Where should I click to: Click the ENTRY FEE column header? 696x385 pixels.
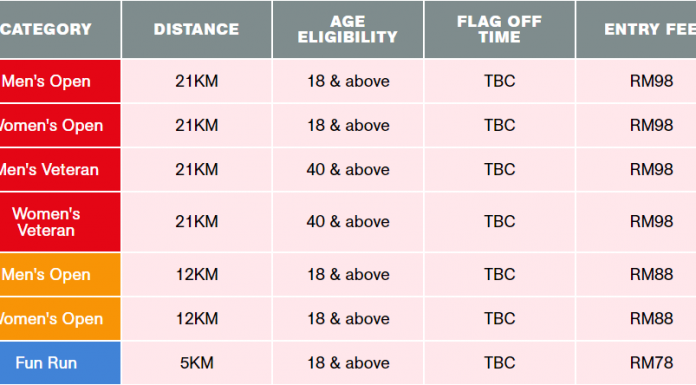pos(636,29)
